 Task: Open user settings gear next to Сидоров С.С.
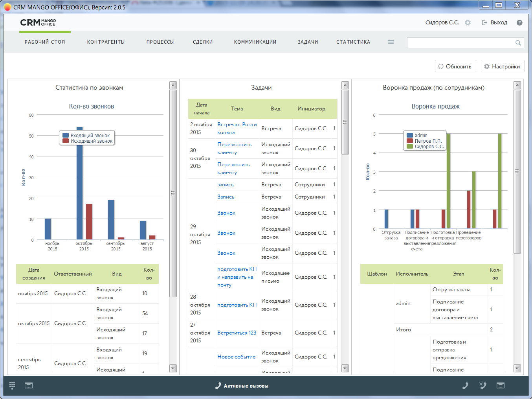[468, 23]
